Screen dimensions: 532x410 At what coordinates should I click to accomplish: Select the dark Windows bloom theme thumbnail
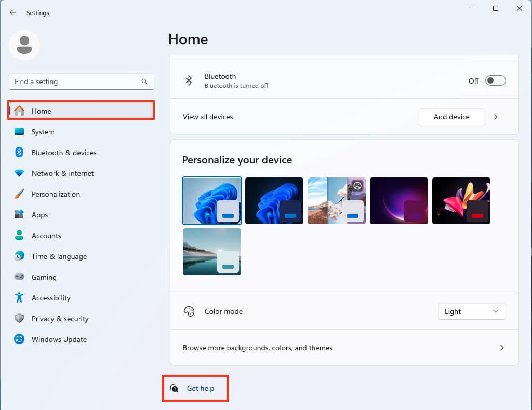point(274,201)
